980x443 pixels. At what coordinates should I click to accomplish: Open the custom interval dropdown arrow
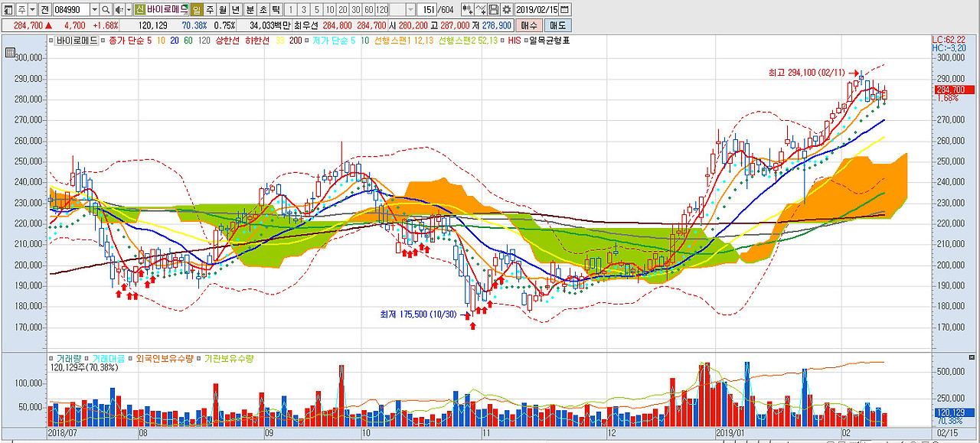[410, 10]
